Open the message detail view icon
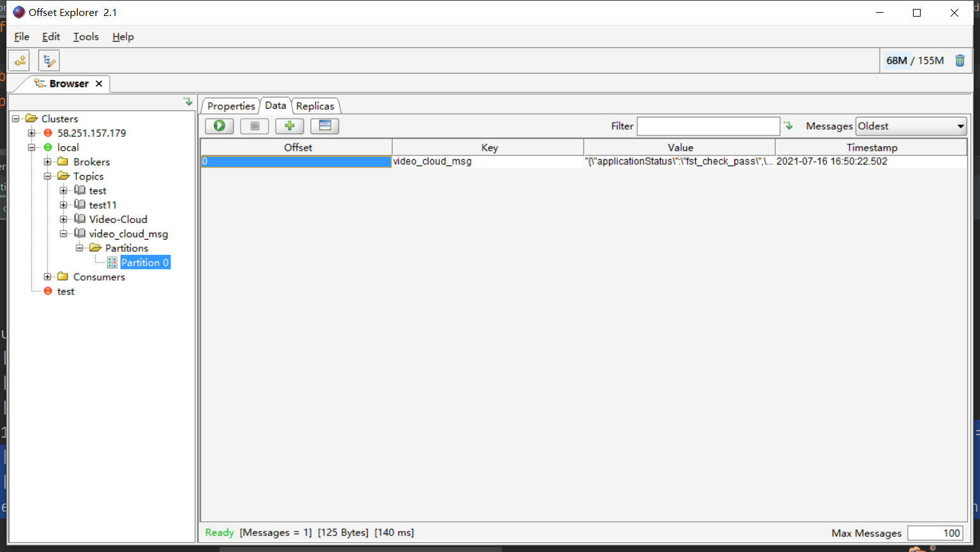The height and width of the screenshot is (552, 980). (325, 126)
